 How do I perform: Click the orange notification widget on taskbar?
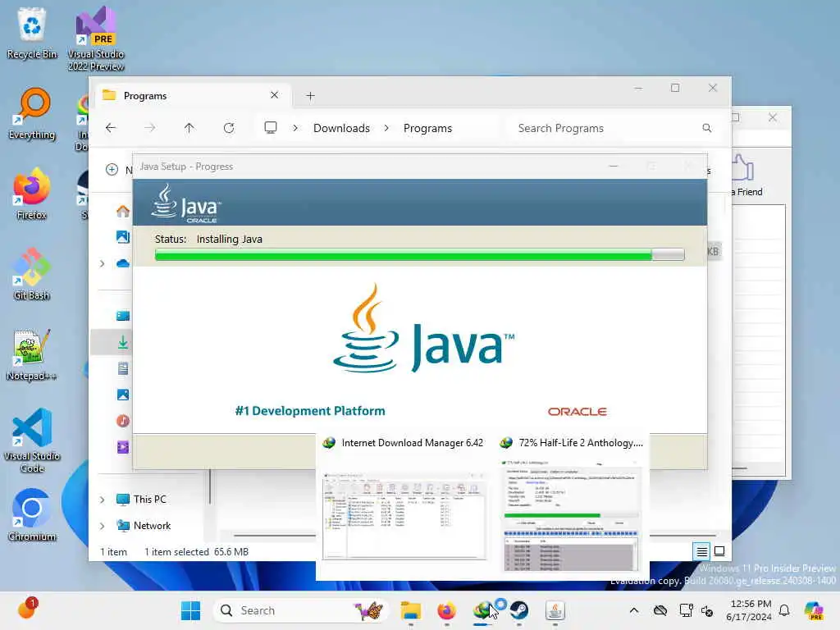(27, 609)
